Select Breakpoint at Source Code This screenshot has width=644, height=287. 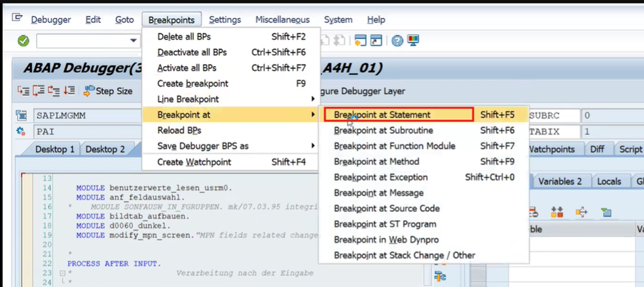click(x=423, y=208)
